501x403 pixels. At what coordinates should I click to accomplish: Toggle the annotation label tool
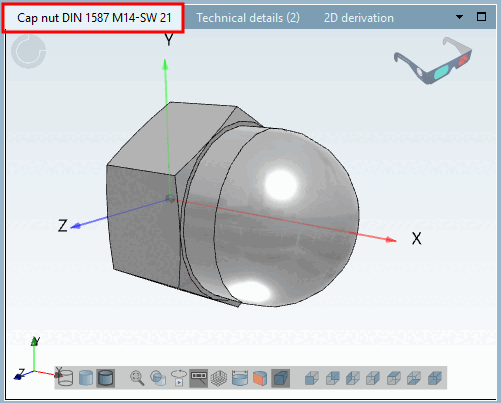(199, 378)
